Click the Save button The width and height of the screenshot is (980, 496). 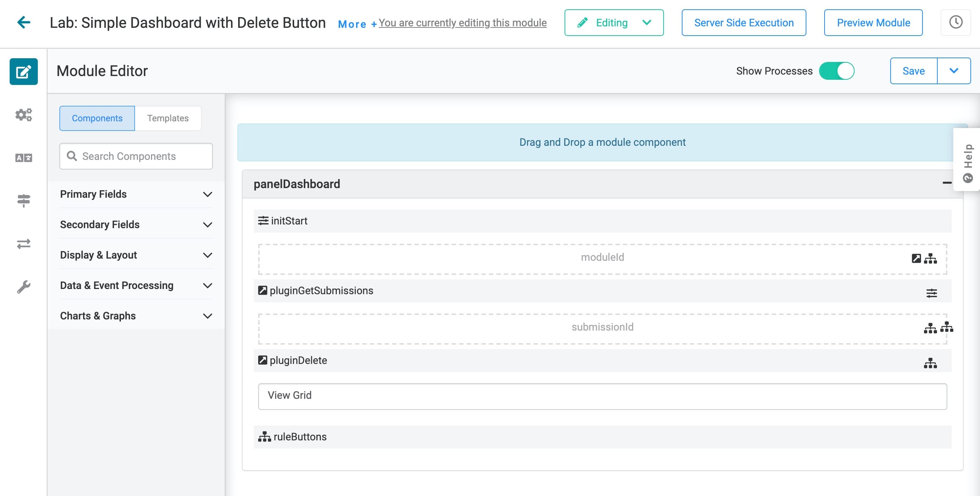pos(914,71)
